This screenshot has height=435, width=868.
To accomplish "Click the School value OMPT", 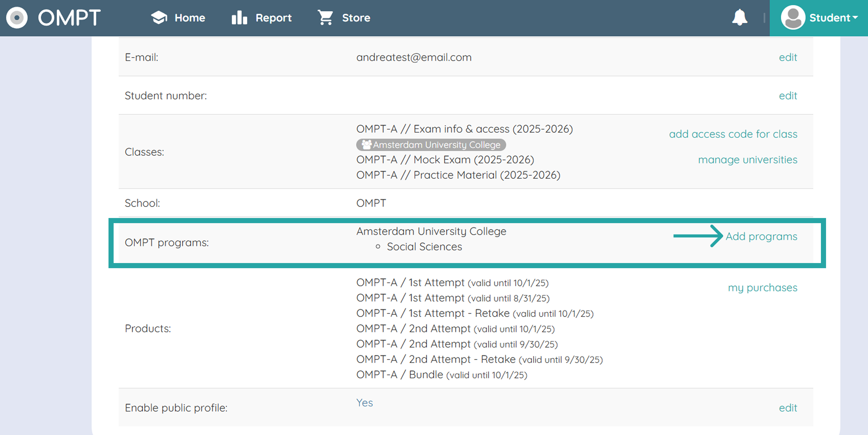I will [x=371, y=203].
